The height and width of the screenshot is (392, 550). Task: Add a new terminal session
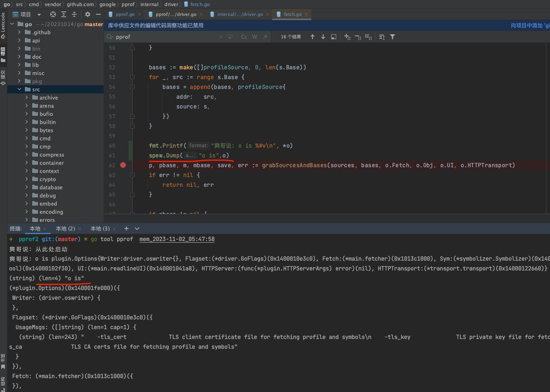pyautogui.click(x=126, y=228)
